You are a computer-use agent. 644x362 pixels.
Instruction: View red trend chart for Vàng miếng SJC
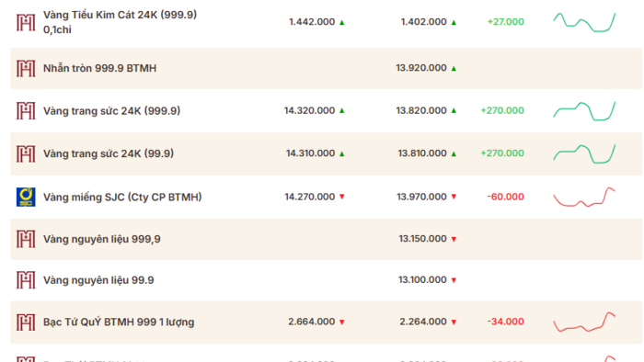pyautogui.click(x=584, y=197)
